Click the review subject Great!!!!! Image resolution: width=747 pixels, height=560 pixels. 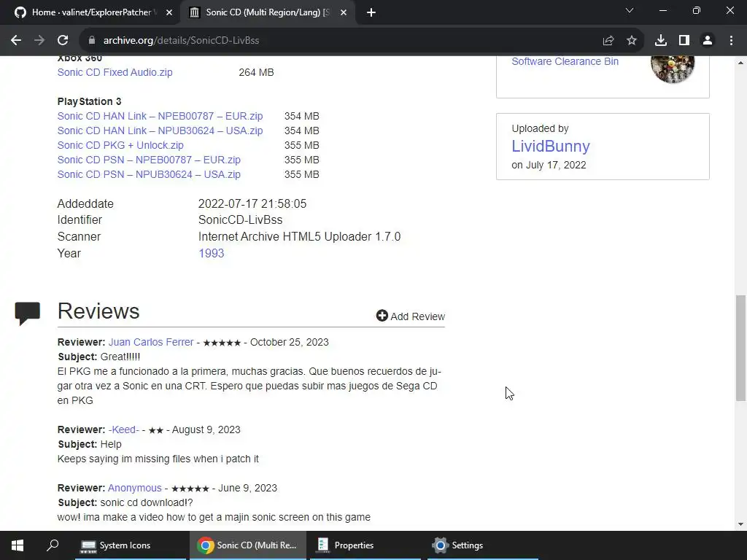(120, 357)
